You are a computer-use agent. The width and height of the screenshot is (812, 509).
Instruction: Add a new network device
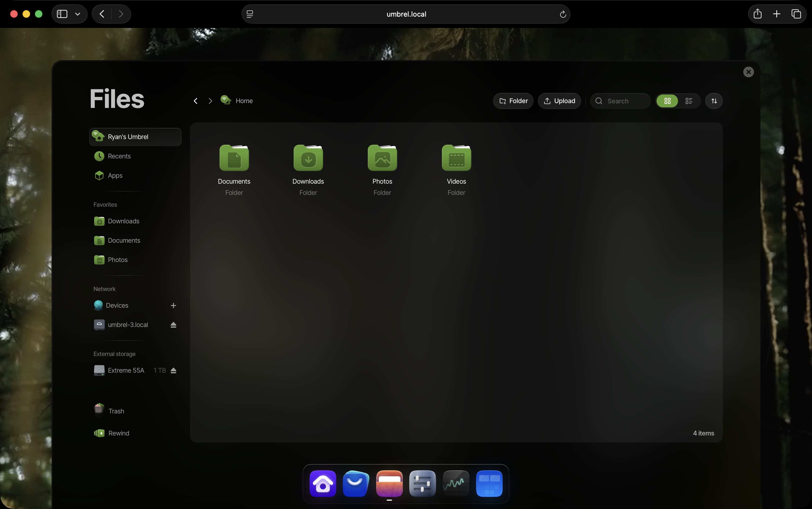pyautogui.click(x=173, y=305)
